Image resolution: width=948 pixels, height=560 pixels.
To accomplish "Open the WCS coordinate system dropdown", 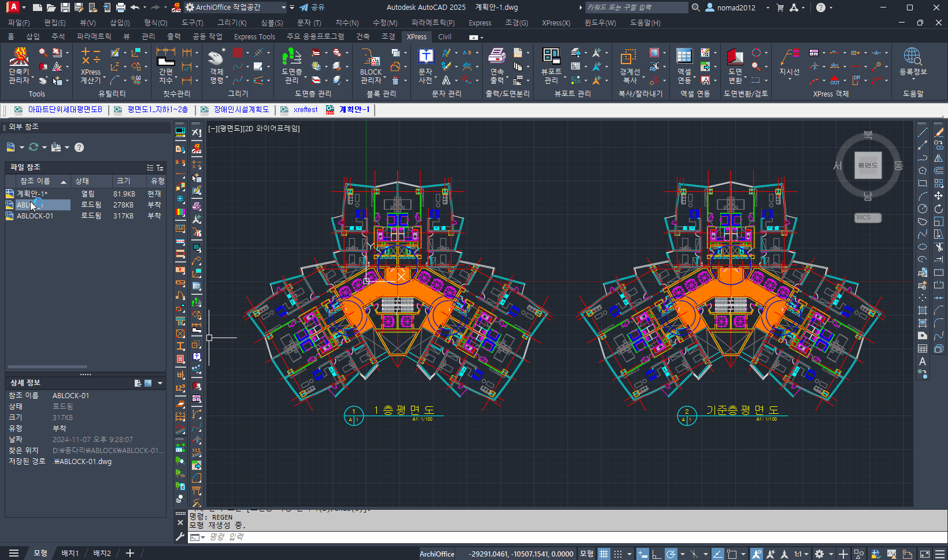I will (x=868, y=218).
